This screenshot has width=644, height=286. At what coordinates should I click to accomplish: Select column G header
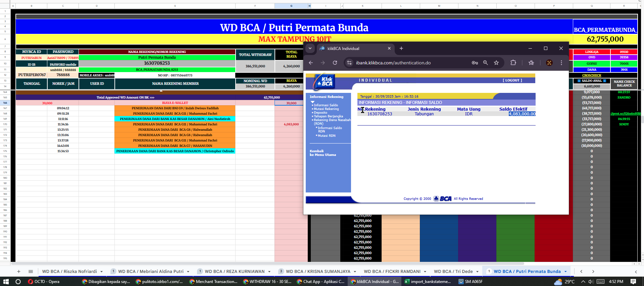coord(291,6)
